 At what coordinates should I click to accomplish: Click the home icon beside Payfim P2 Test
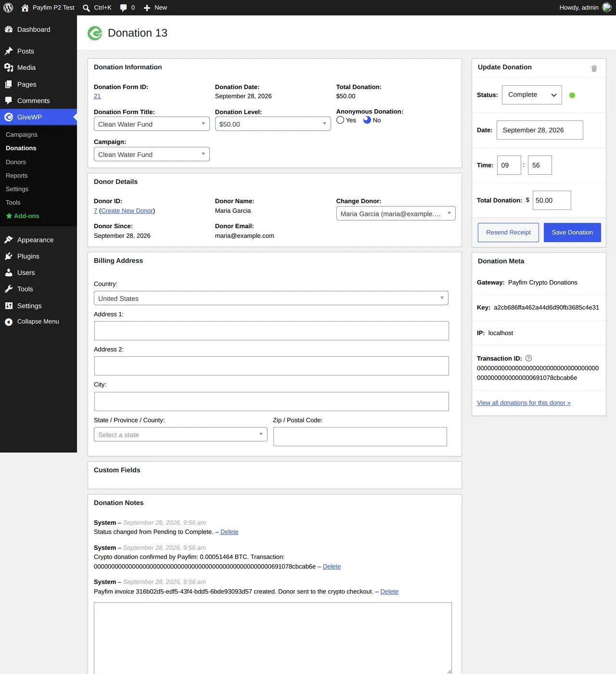click(x=25, y=8)
